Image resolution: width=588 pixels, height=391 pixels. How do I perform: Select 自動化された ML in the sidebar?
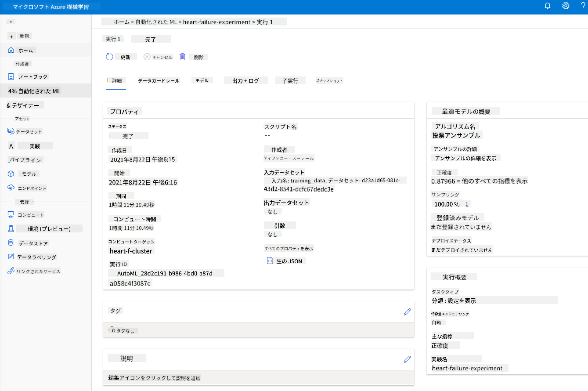click(34, 91)
